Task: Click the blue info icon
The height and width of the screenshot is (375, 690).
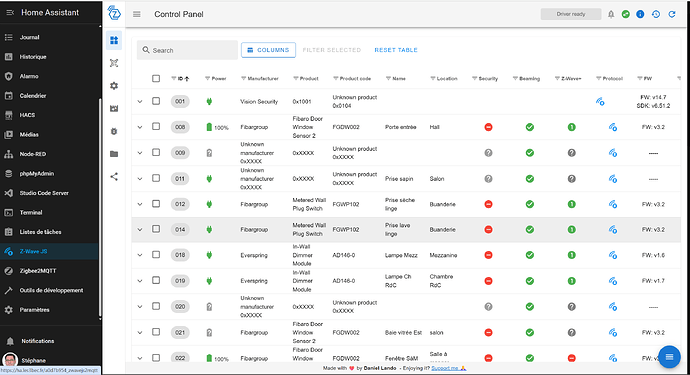Action: pyautogui.click(x=640, y=14)
